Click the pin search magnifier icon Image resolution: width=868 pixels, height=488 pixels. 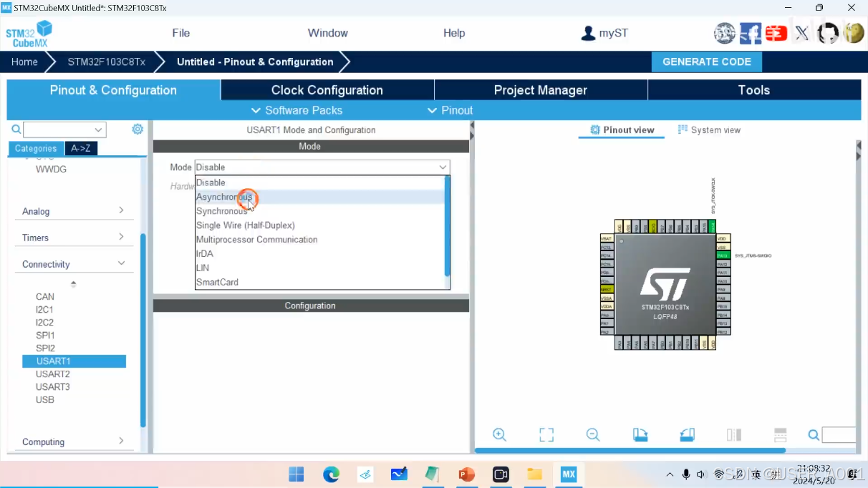click(814, 434)
